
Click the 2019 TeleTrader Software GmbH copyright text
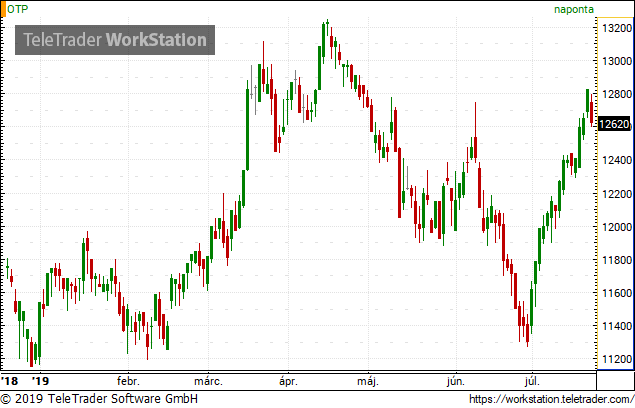tap(99, 399)
